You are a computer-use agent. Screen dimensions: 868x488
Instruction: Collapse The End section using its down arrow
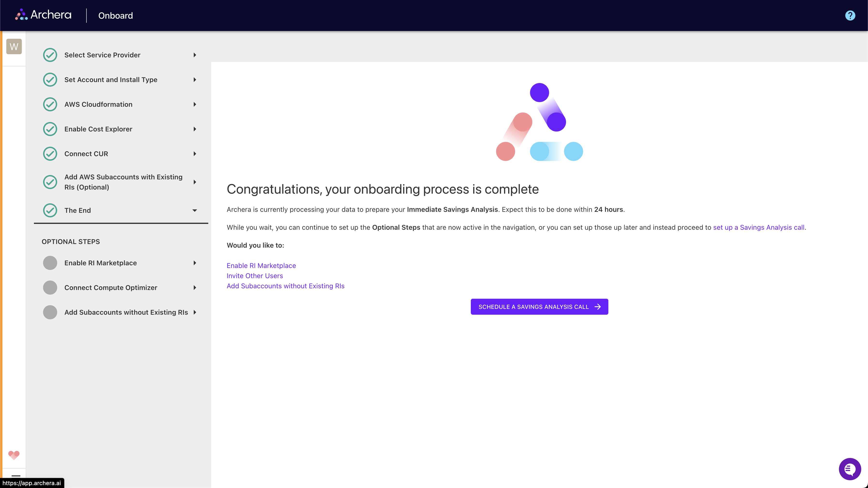coord(195,211)
